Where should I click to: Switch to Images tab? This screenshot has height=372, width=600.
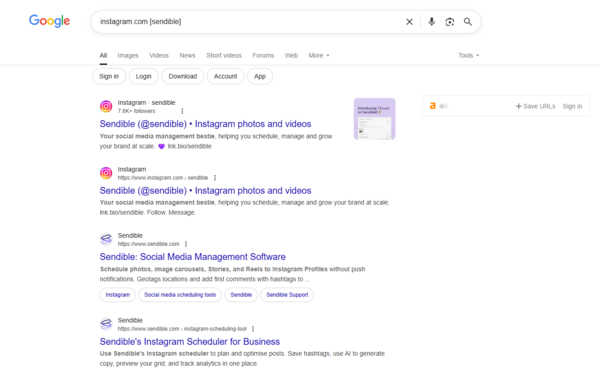click(128, 55)
